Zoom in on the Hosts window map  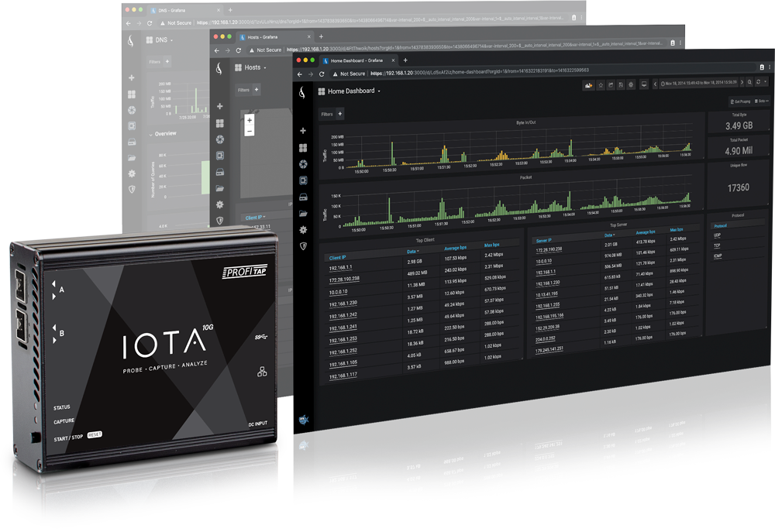coord(250,120)
